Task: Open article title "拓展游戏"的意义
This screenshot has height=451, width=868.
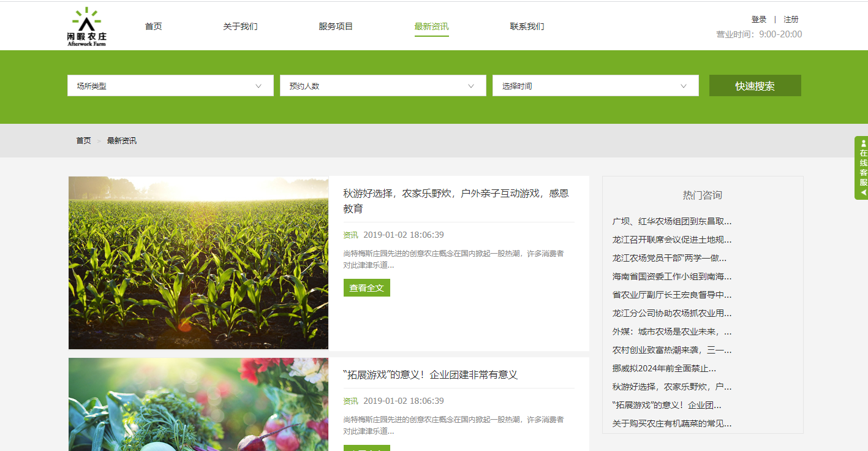Action: click(431, 375)
